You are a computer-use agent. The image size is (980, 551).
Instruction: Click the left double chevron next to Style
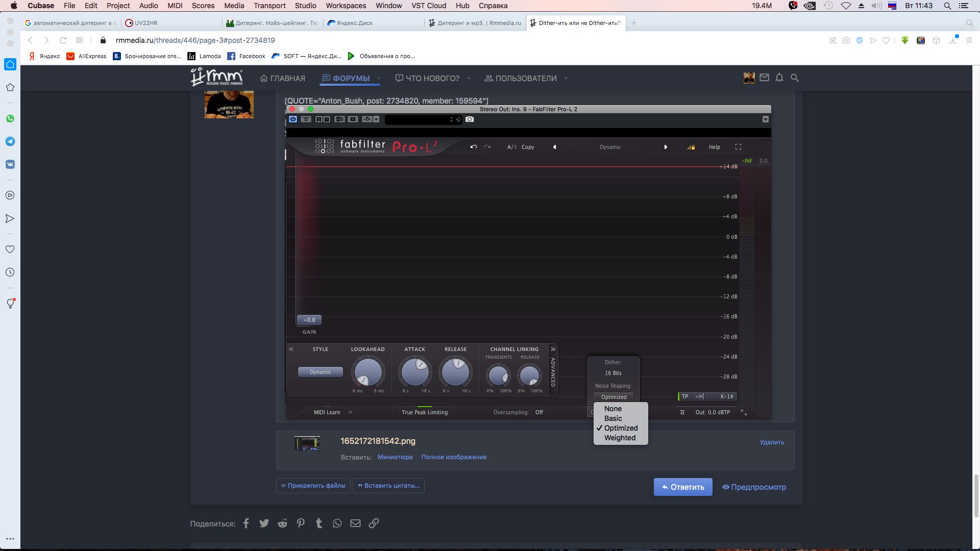pyautogui.click(x=291, y=349)
